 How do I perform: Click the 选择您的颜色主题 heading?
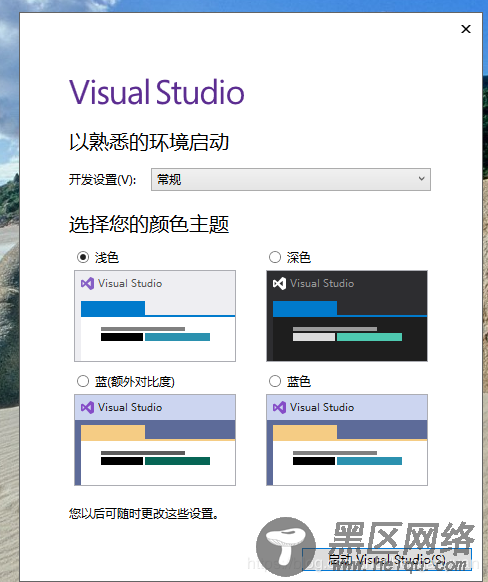coord(149,224)
